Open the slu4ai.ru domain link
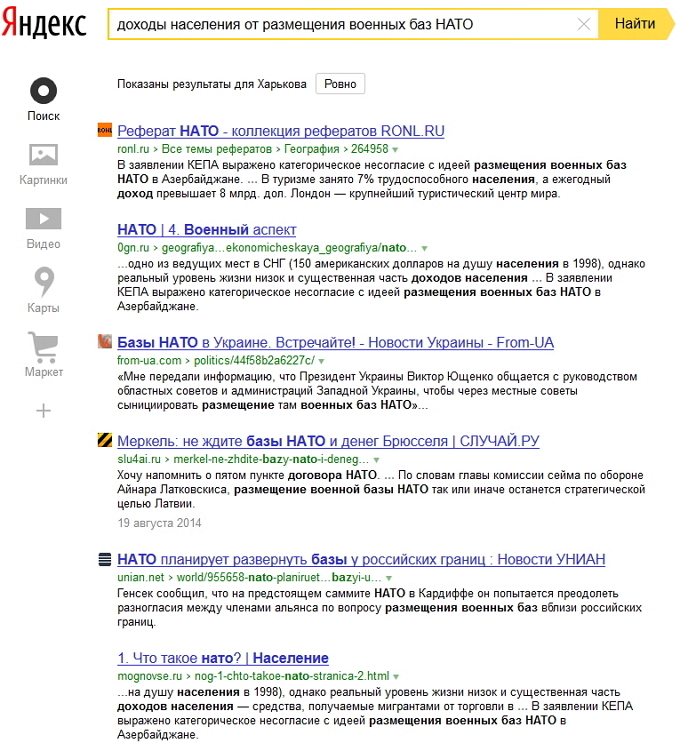This screenshot has height=743, width=680. [x=139, y=459]
